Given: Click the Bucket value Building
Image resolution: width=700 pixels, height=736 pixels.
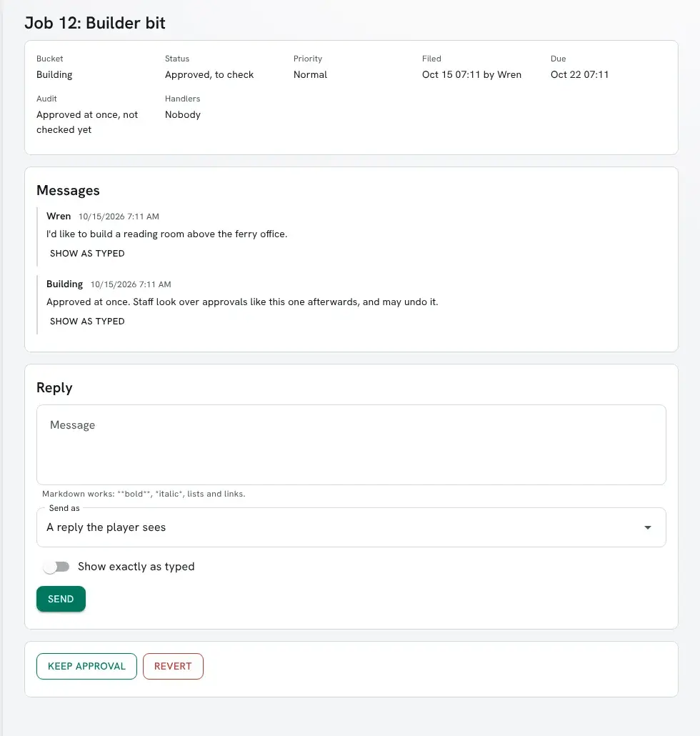Looking at the screenshot, I should 54,74.
